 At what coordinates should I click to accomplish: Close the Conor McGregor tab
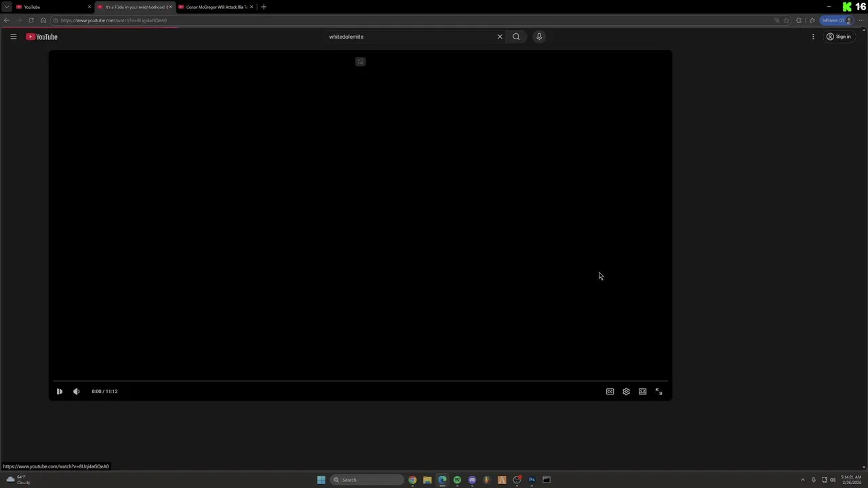pyautogui.click(x=252, y=7)
